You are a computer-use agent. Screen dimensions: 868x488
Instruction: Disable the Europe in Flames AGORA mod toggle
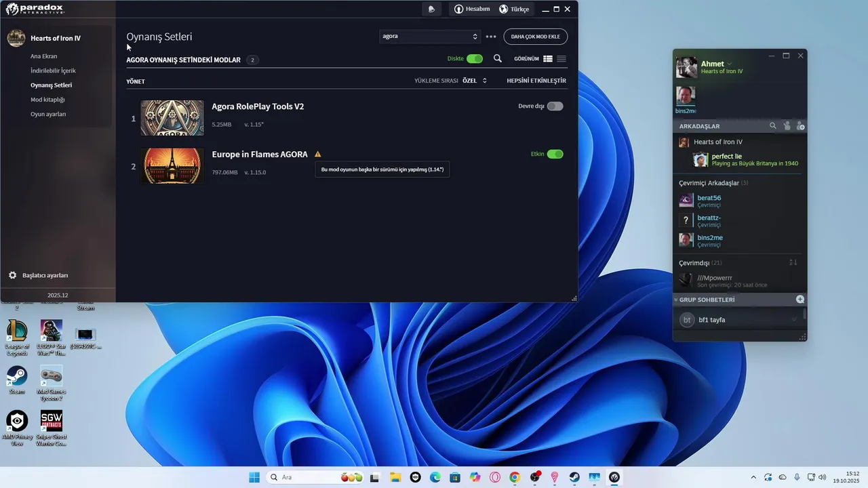555,155
